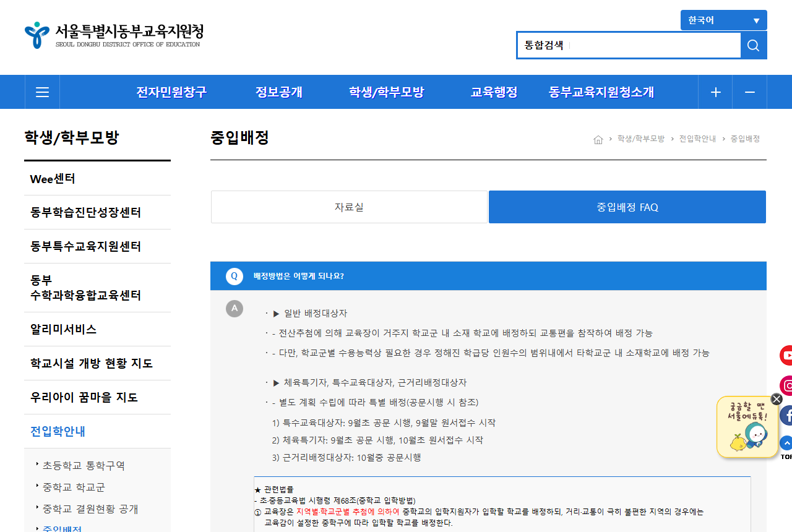Switch to the 중입배정 FAQ tab
The image size is (792, 532).
coord(627,207)
